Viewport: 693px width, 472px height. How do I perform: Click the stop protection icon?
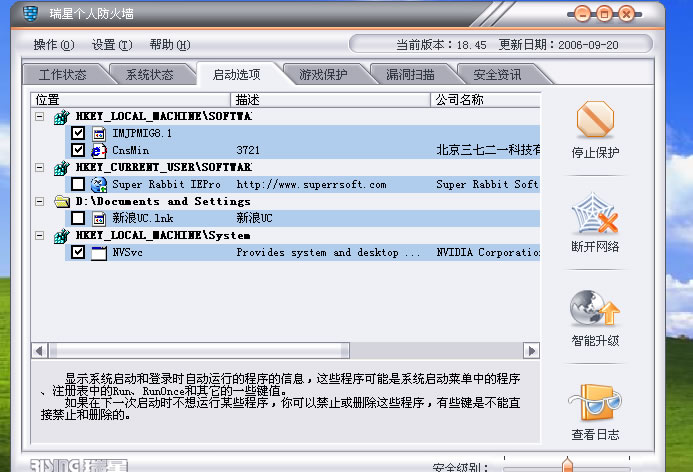595,119
